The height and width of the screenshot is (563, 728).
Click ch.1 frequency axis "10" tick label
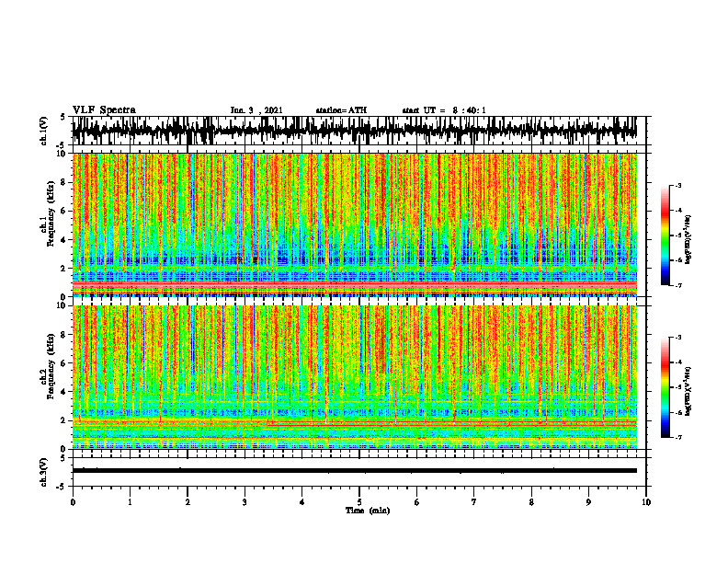point(63,154)
